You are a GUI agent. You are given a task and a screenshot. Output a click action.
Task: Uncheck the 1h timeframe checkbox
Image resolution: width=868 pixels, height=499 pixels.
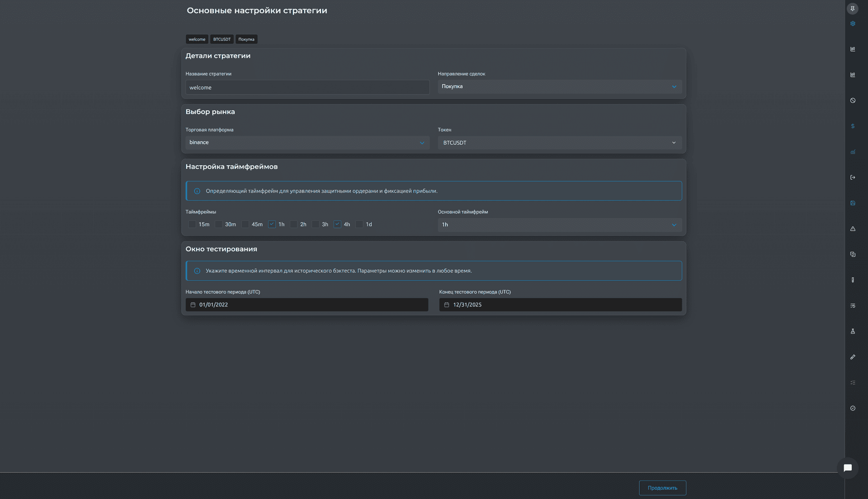pos(272,224)
